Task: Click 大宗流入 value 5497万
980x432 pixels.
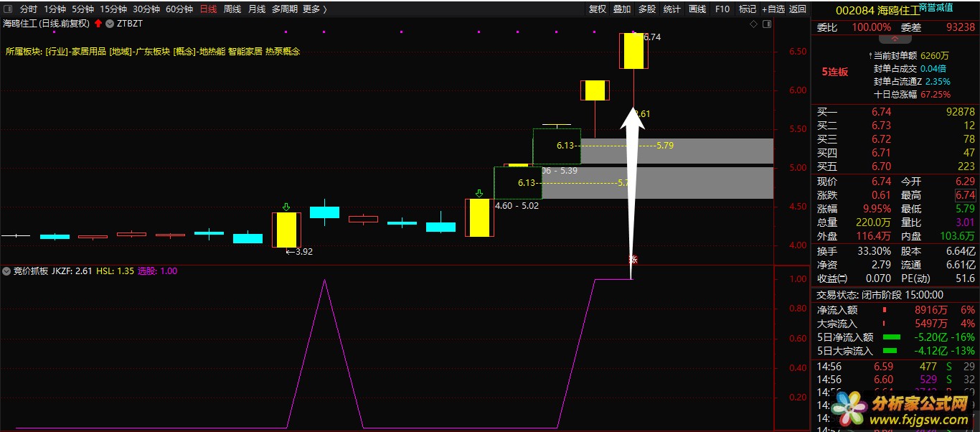Action: point(930,324)
